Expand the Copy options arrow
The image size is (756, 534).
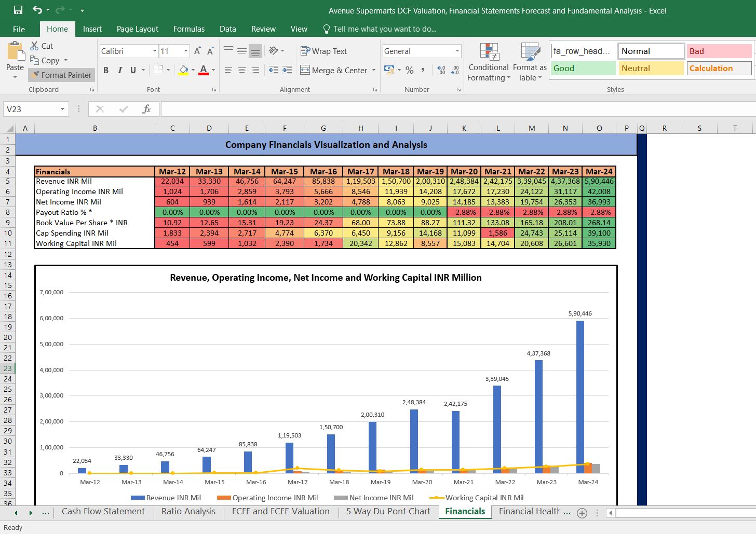pos(66,60)
